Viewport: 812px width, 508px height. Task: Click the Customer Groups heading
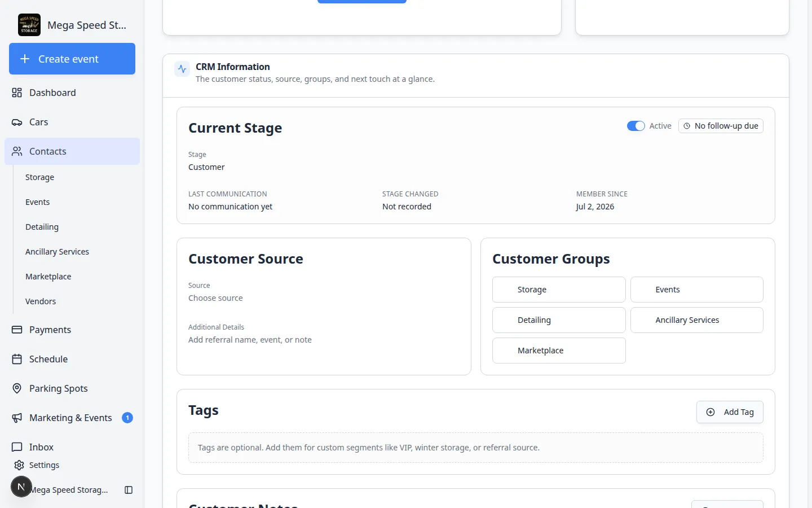click(551, 259)
